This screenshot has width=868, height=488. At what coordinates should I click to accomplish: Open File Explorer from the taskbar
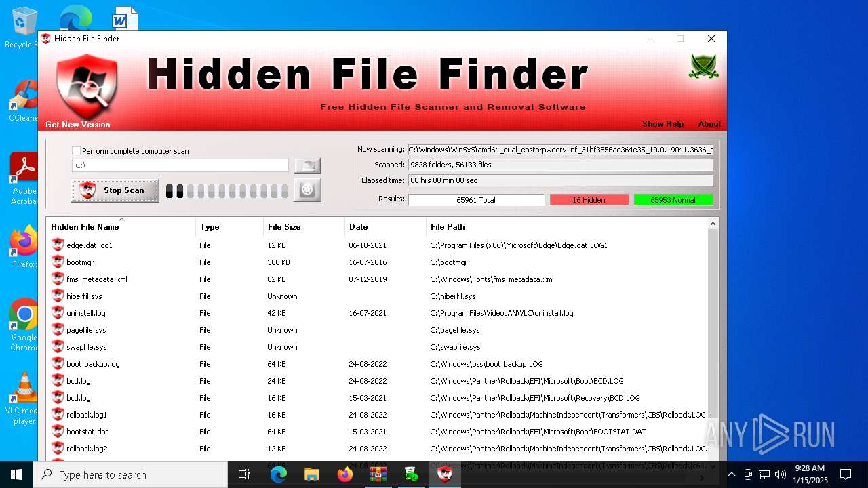[312, 474]
